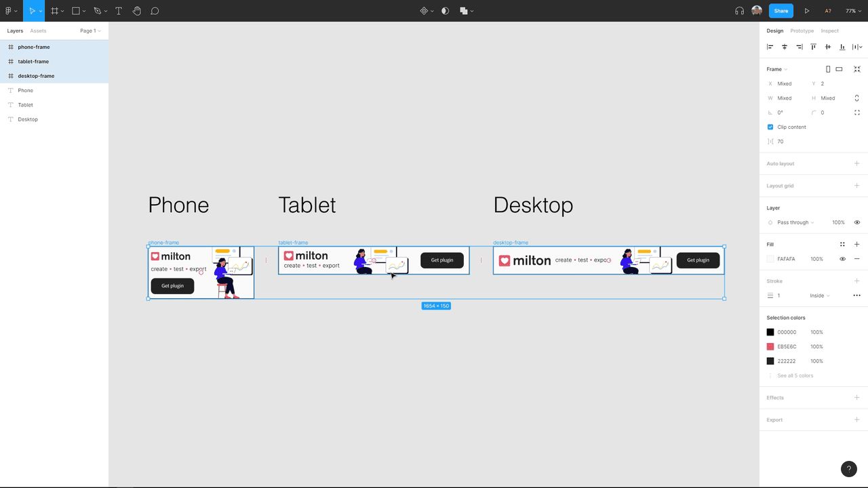
Task: Open Pass through blend mode dropdown
Action: point(795,222)
